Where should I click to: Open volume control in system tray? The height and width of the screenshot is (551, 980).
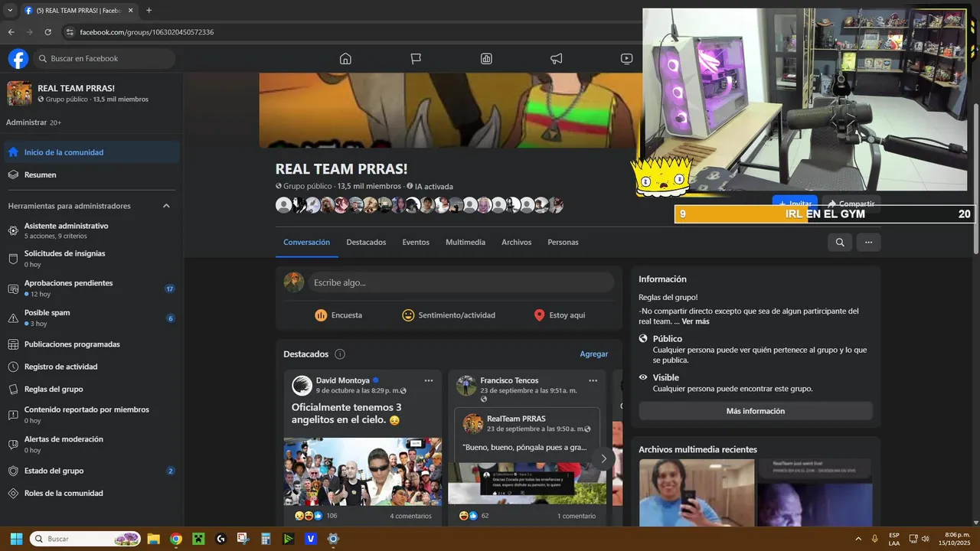point(926,539)
